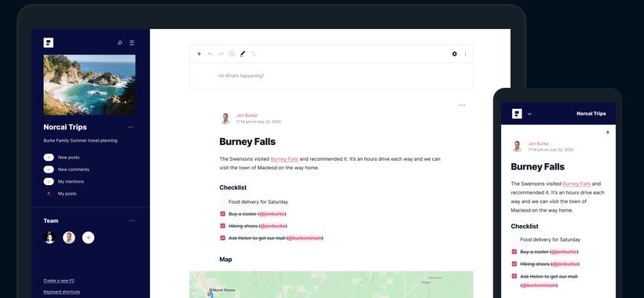Check Food delivery for Saturday on mobile
The height and width of the screenshot is (298, 644).
pos(514,239)
